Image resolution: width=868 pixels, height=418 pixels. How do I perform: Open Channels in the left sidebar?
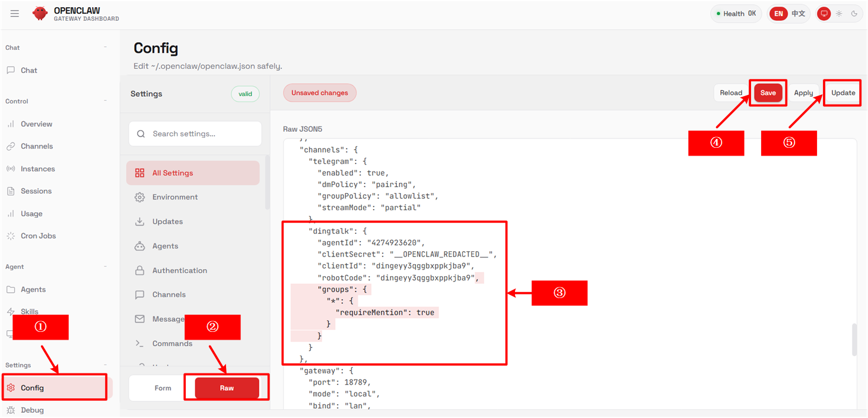click(37, 146)
